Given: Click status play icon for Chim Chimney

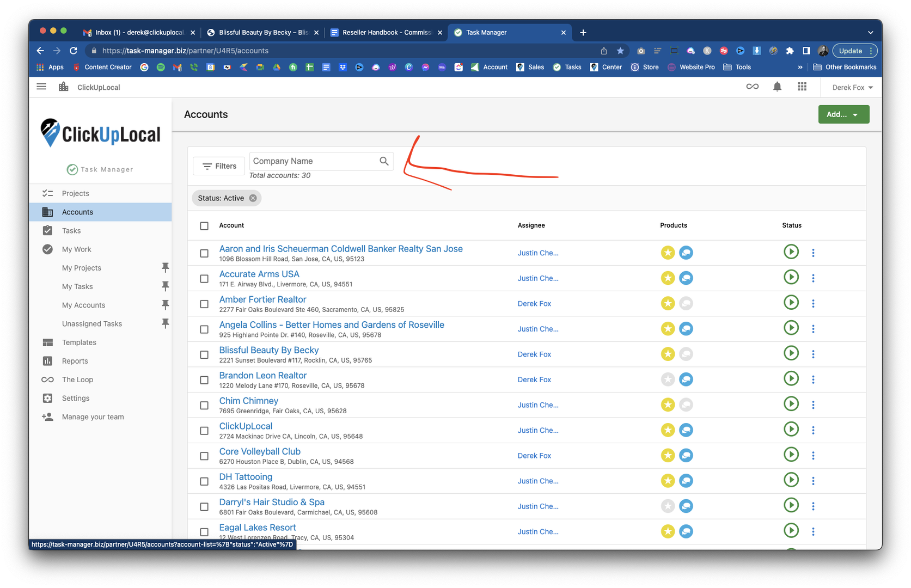Looking at the screenshot, I should 791,404.
